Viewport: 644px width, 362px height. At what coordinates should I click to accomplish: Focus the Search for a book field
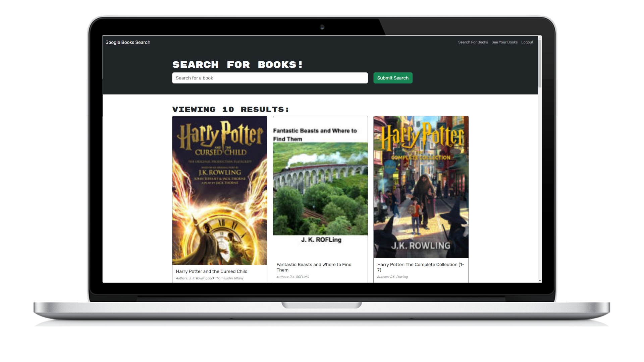270,78
